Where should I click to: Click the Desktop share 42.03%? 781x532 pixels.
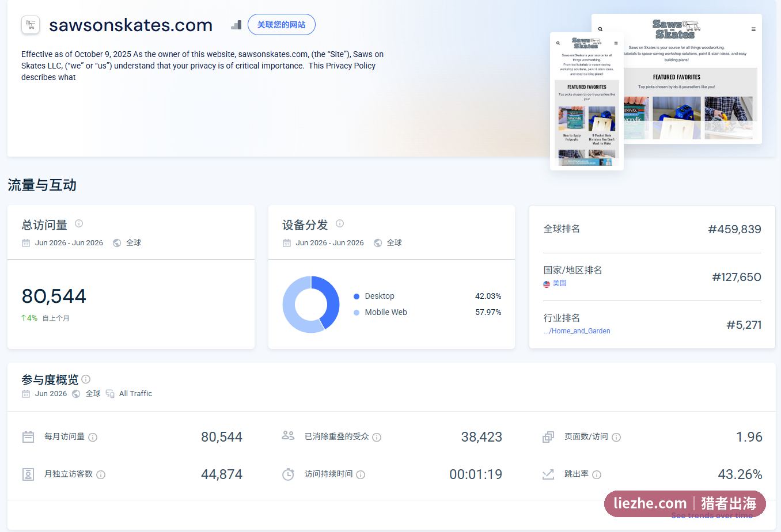click(488, 296)
